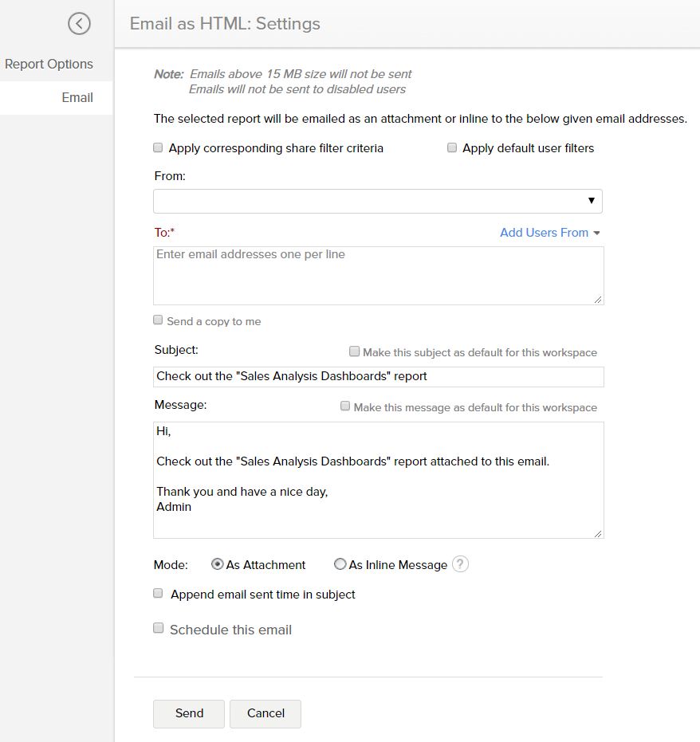Focus the To email addresses field

(x=379, y=276)
